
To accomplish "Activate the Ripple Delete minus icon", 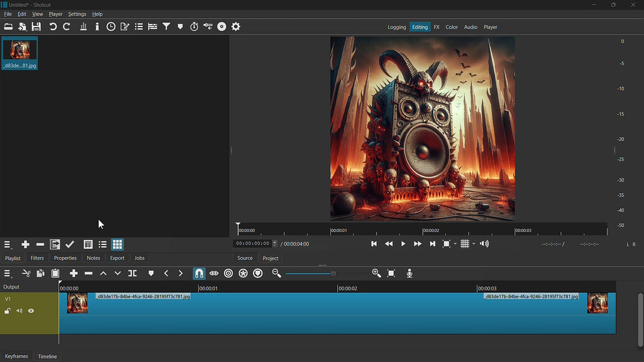I will pyautogui.click(x=89, y=273).
